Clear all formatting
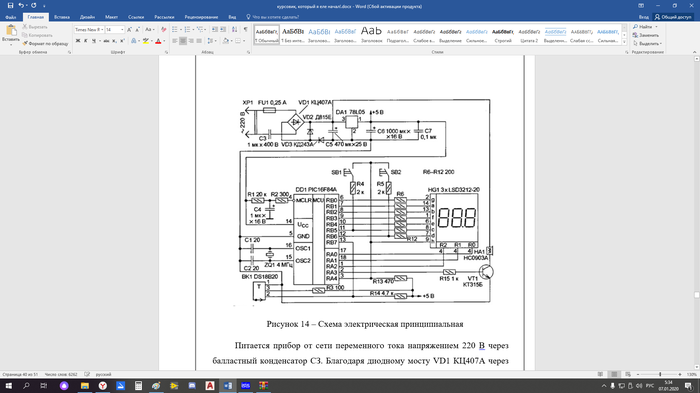Image resolution: width=700 pixels, height=393 pixels. click(163, 29)
